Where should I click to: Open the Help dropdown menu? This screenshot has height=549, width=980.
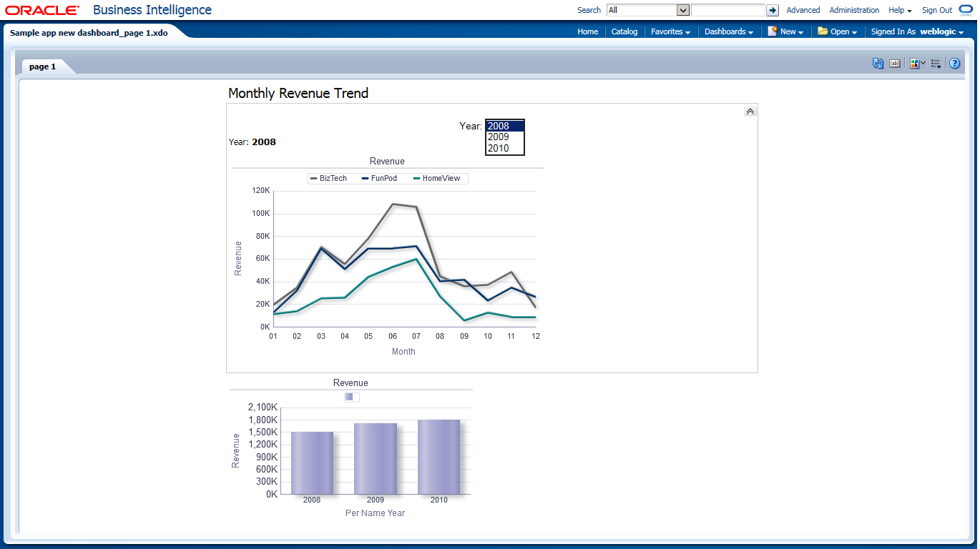tap(900, 10)
